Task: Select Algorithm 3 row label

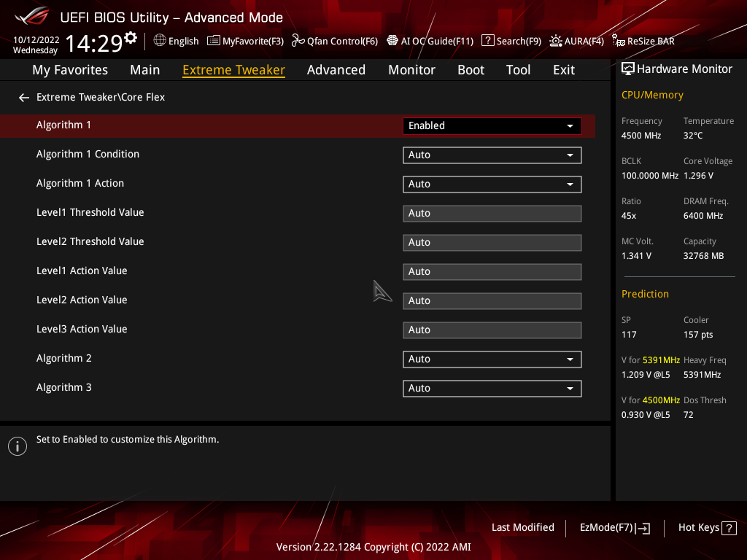Action: tap(64, 388)
